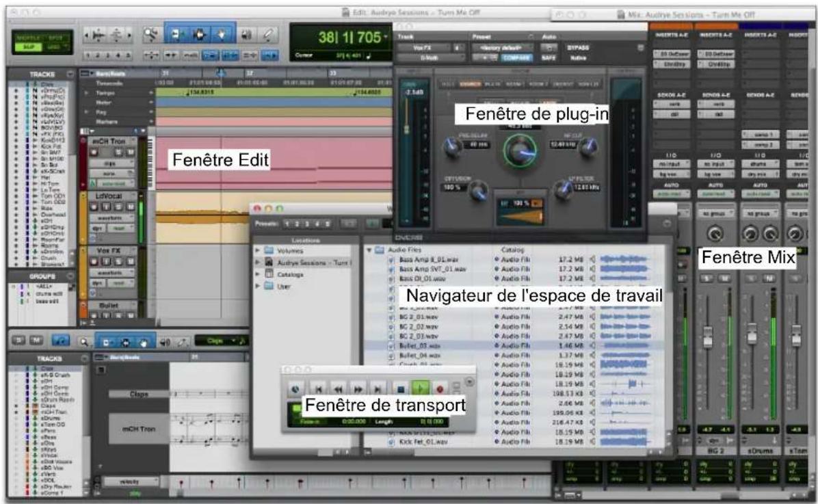Expand Catalogs in workspace Locations

257,274
